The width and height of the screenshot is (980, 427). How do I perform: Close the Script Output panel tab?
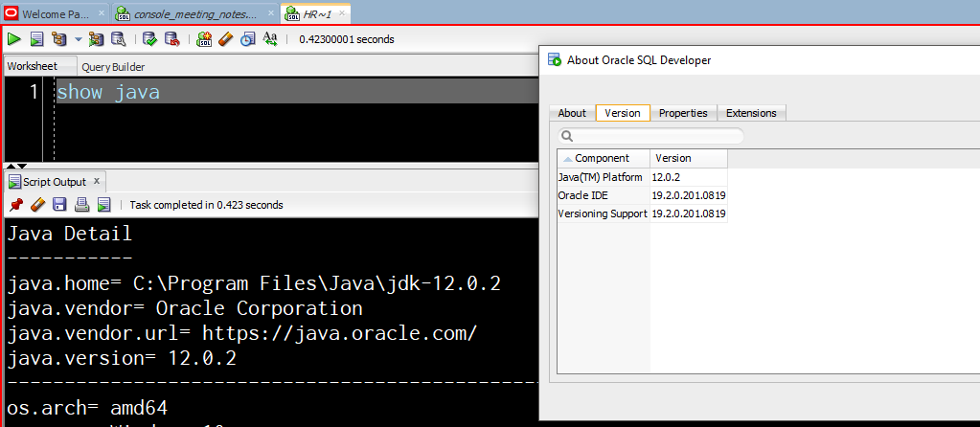pos(96,181)
